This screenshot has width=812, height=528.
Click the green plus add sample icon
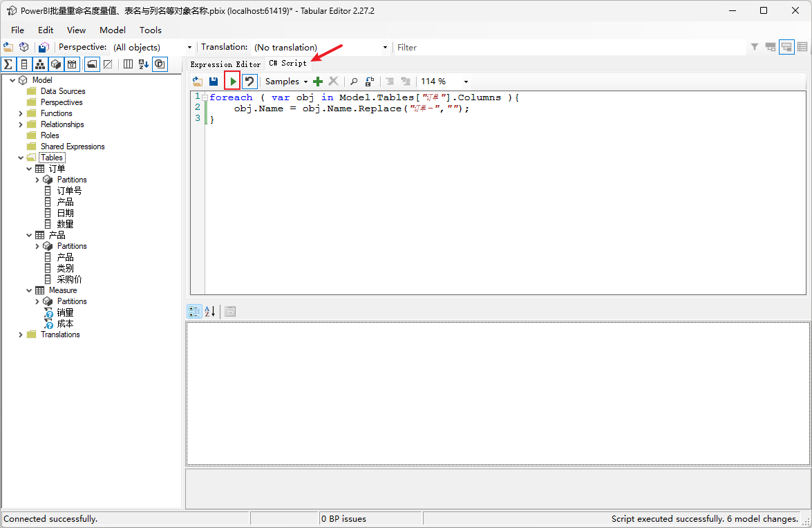(x=318, y=82)
